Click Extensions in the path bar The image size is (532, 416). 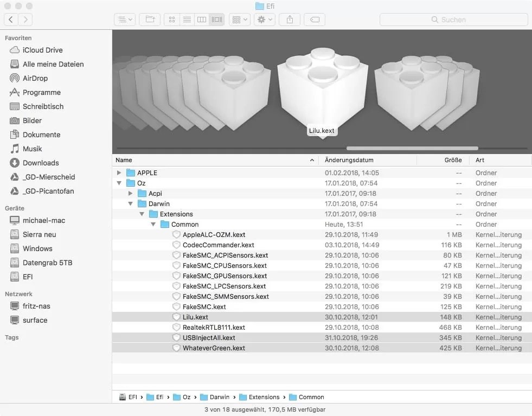(x=260, y=397)
